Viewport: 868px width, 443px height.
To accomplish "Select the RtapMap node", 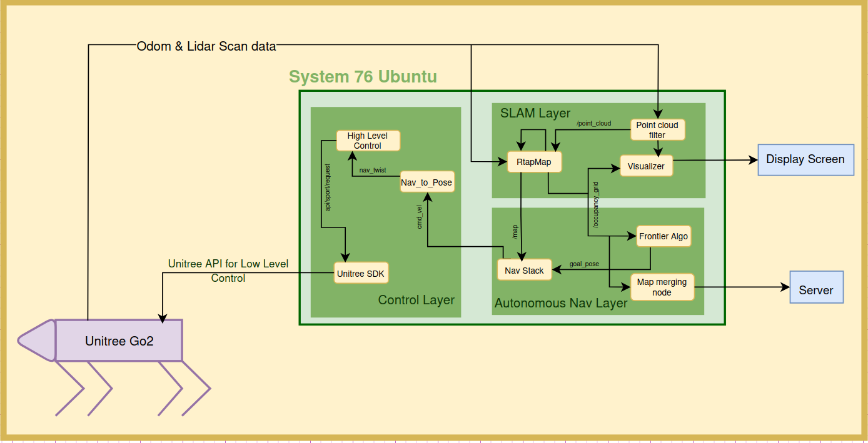I will tap(533, 162).
